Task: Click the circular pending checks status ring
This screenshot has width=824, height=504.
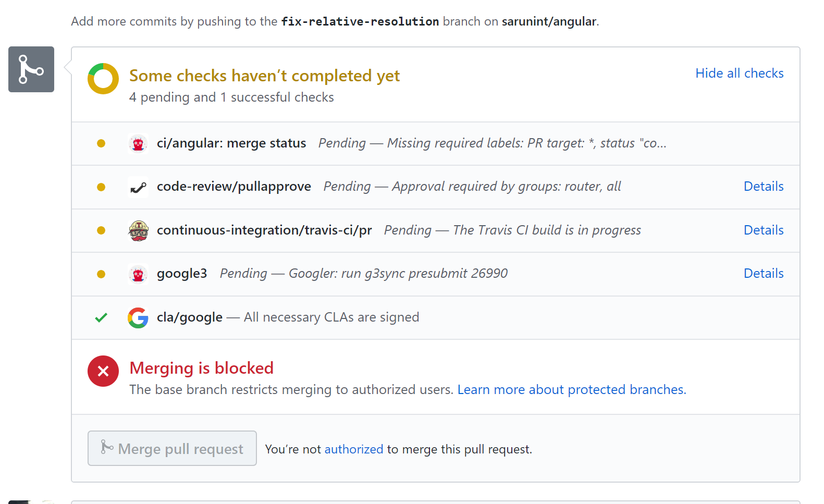Action: pos(103,79)
